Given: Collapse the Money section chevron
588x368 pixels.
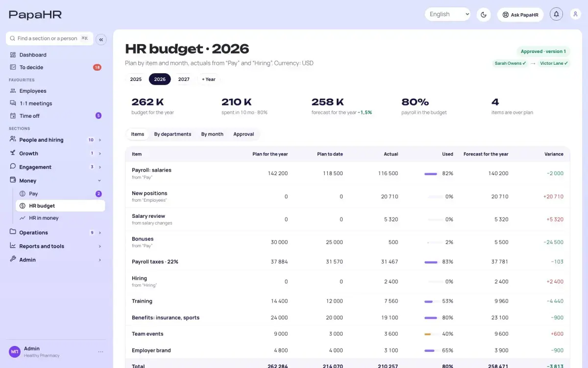Looking at the screenshot, I should click(100, 181).
